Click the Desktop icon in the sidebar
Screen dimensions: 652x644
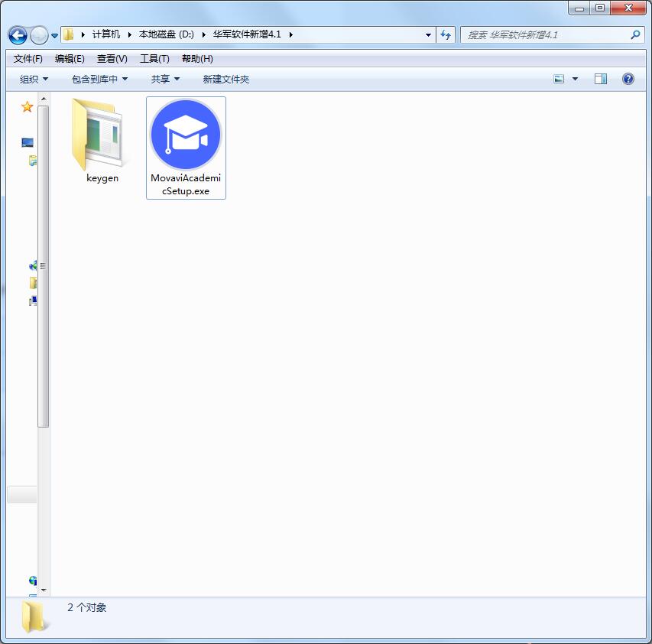(28, 143)
